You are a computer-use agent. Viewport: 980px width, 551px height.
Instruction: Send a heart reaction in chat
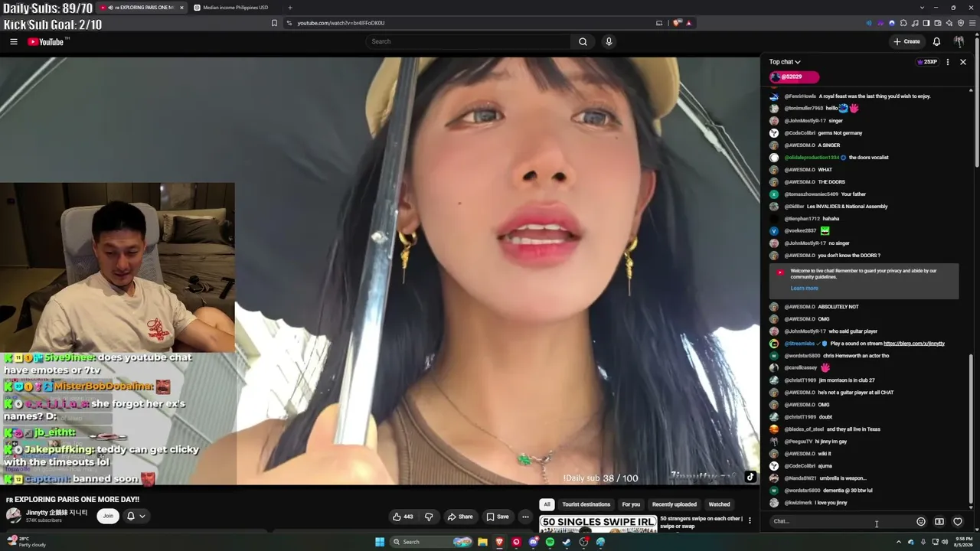[x=958, y=522]
